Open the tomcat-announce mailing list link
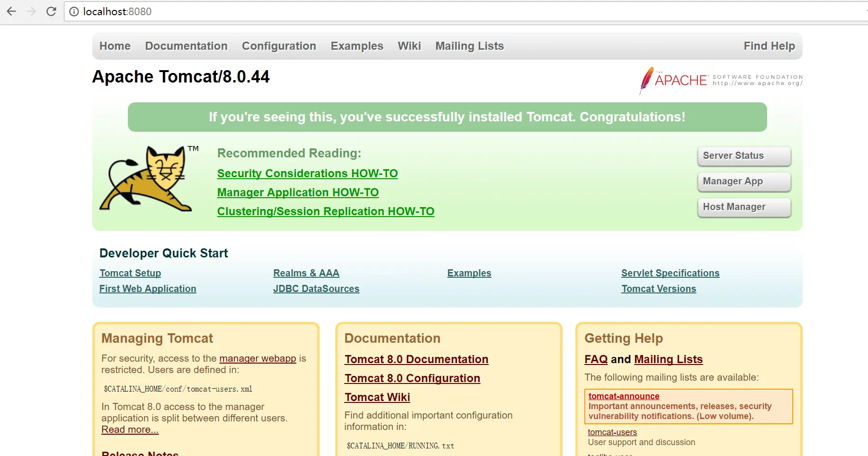 [x=624, y=396]
